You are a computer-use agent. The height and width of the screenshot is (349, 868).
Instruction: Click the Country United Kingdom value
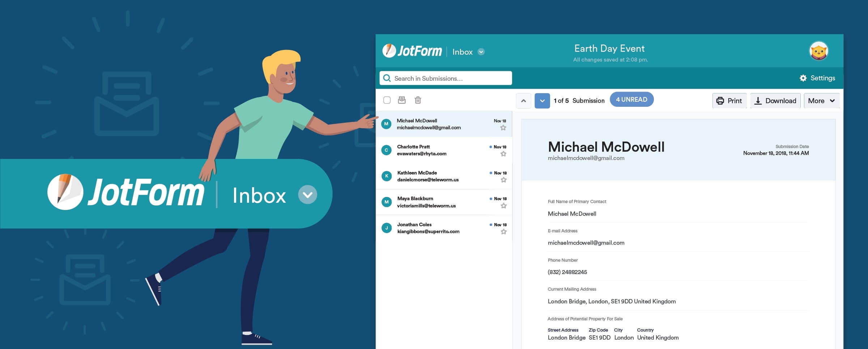[x=658, y=338]
